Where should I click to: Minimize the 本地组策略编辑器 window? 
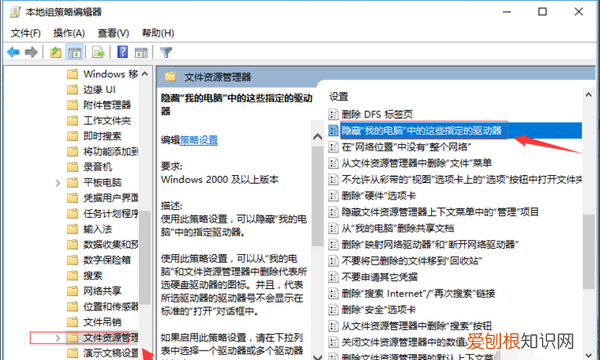tap(507, 12)
